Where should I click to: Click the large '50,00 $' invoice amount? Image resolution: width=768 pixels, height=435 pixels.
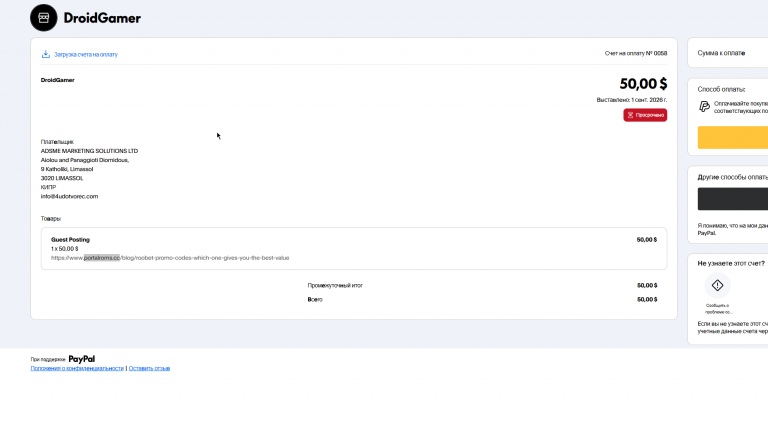(x=643, y=84)
